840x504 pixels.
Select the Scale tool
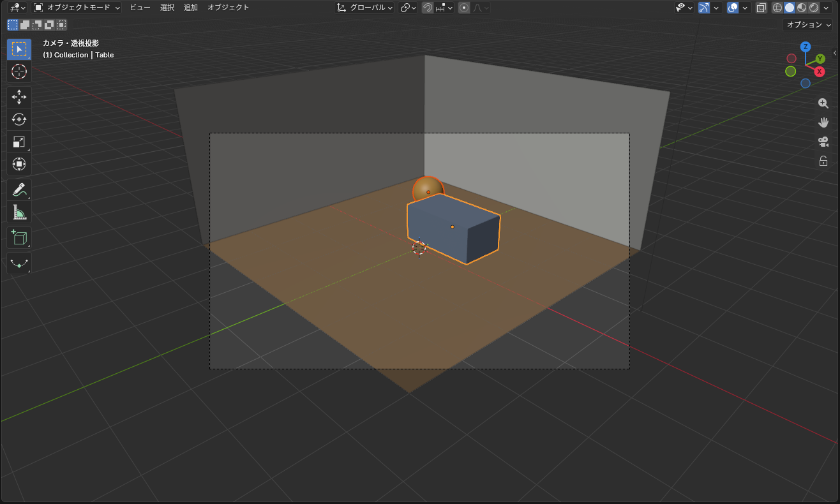point(19,142)
